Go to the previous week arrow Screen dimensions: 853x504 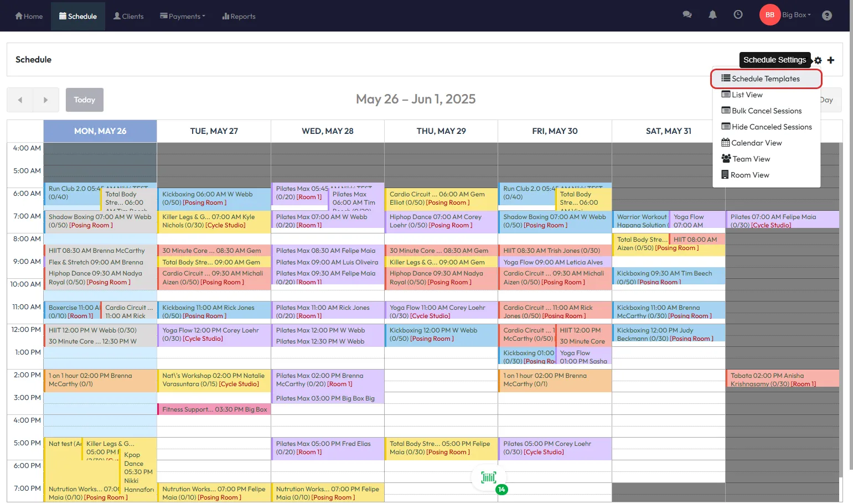click(x=20, y=100)
